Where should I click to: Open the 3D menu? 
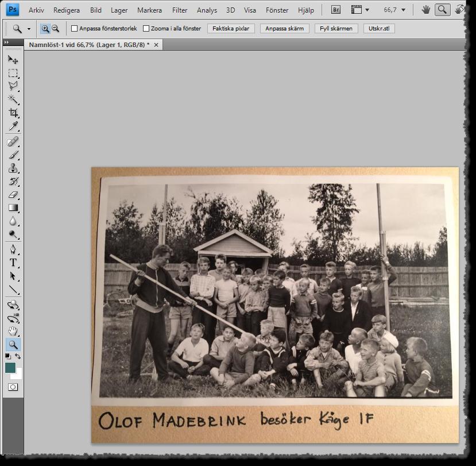(x=230, y=10)
